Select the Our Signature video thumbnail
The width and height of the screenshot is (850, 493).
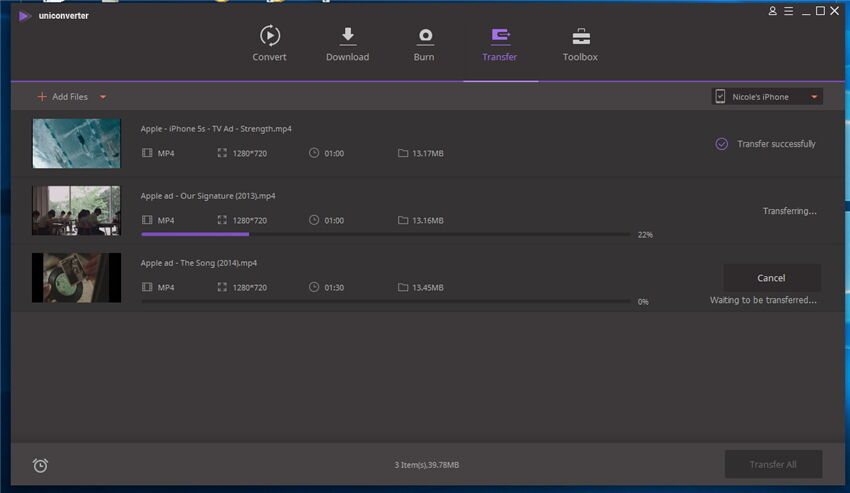tap(76, 210)
